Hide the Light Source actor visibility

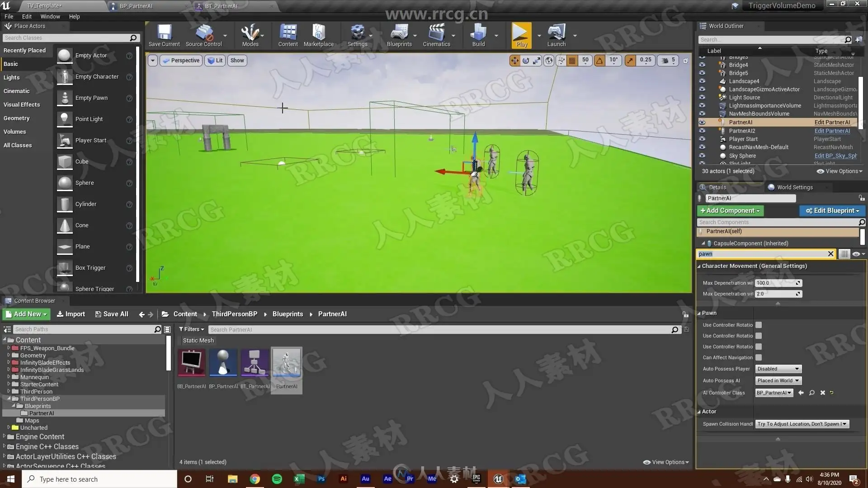[702, 98]
